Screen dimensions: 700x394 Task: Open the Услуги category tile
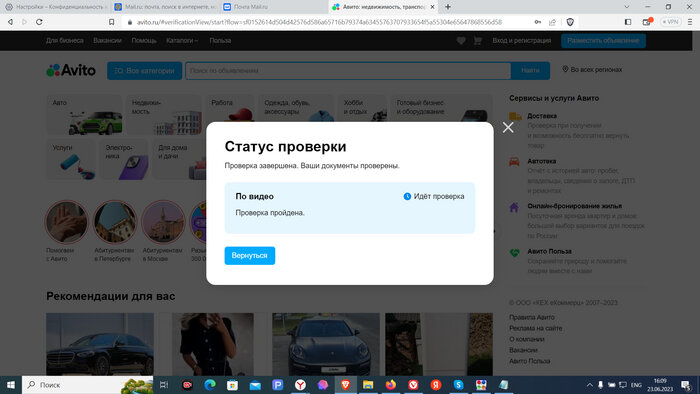coord(71,159)
